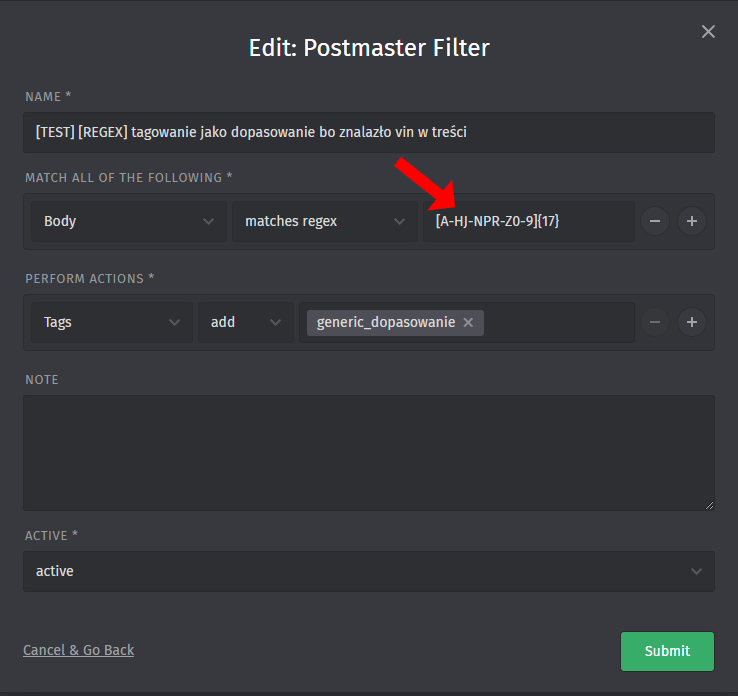
Task: Click the regex pattern input field
Action: (x=580, y=221)
